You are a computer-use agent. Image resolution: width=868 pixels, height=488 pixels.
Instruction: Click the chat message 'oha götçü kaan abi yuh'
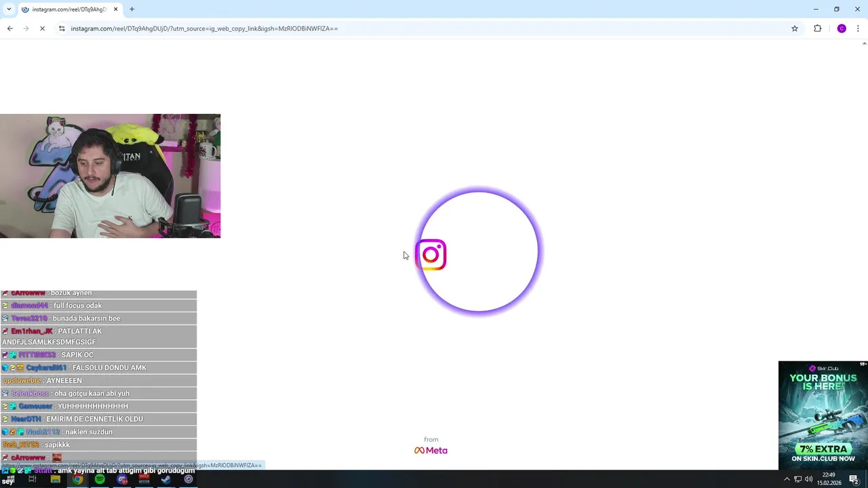(92, 394)
